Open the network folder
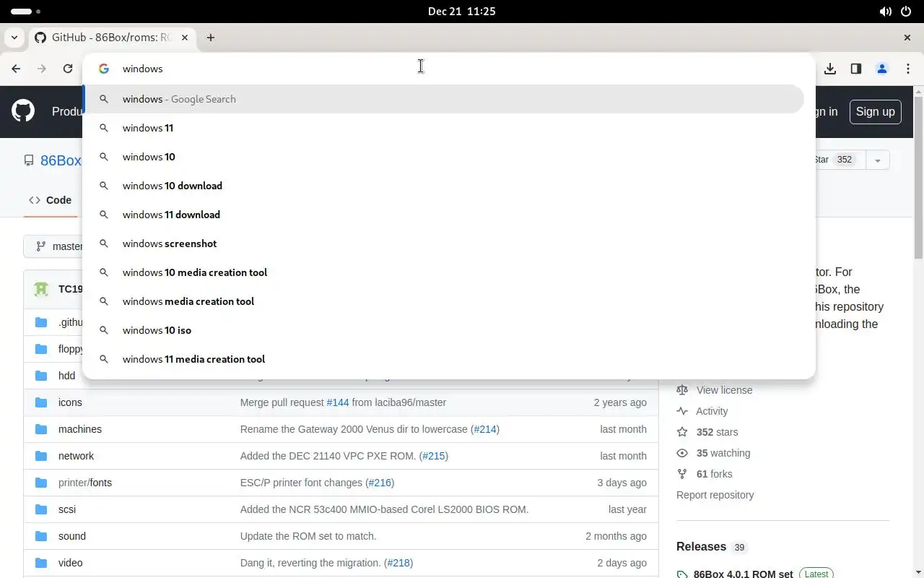This screenshot has height=578, width=924. (76, 456)
